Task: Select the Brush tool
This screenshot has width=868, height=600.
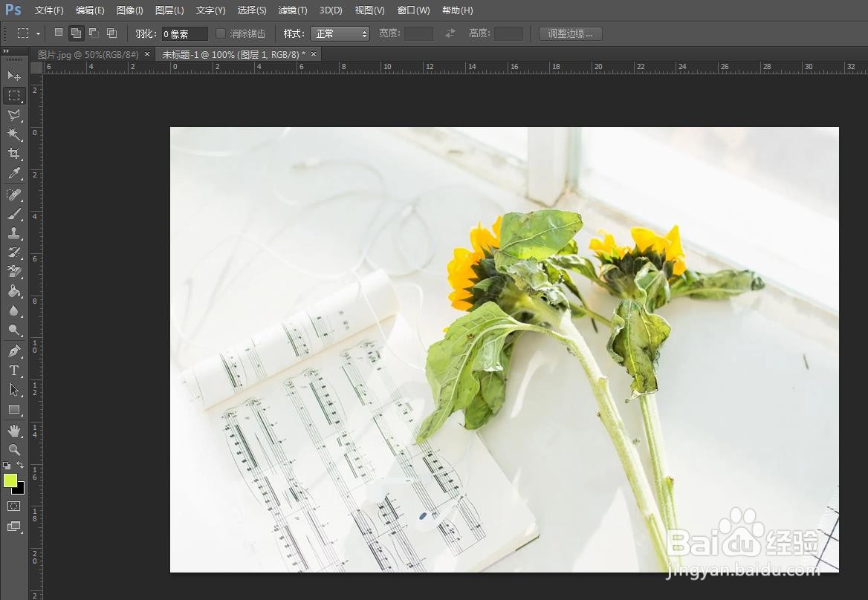Action: point(14,213)
